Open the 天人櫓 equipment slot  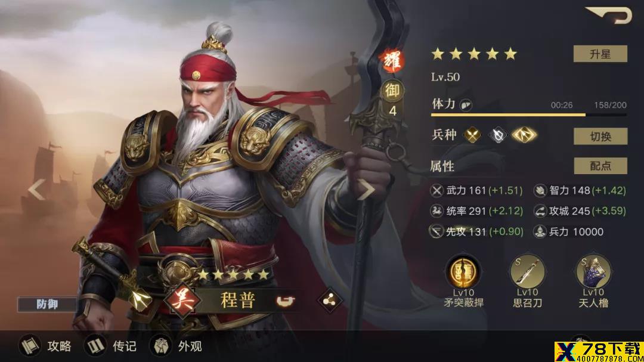(x=593, y=271)
